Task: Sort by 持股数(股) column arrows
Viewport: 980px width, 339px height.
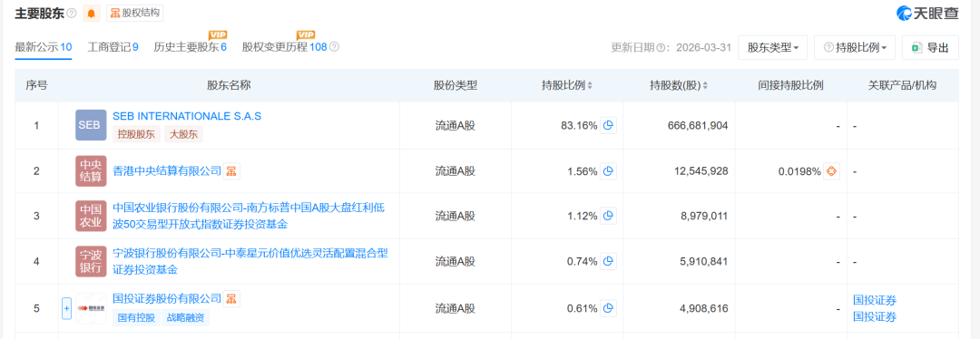Action: (x=705, y=85)
